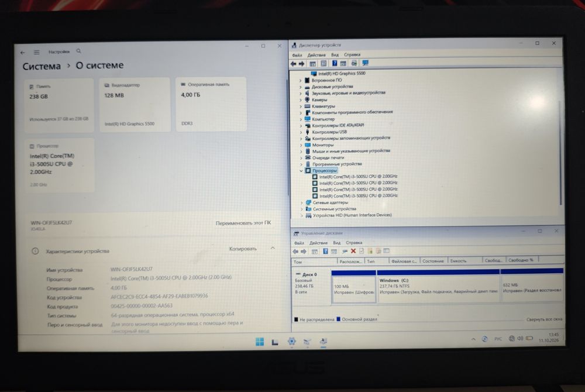
Task: Open Действие menu in Device Manager
Action: 316,55
